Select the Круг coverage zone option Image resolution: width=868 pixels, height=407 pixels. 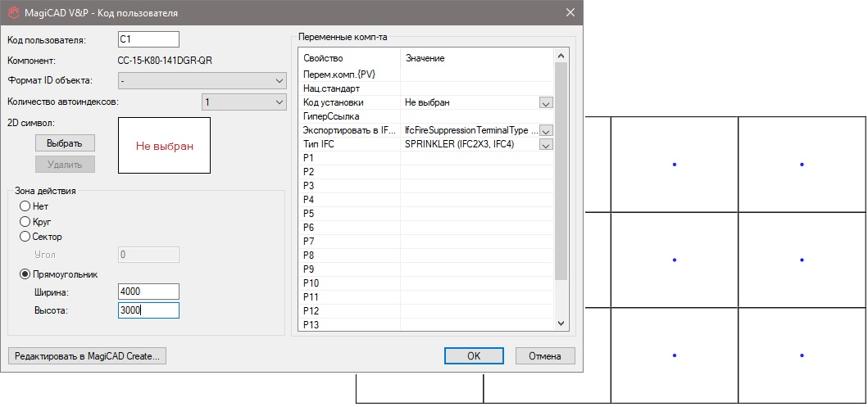click(x=25, y=221)
